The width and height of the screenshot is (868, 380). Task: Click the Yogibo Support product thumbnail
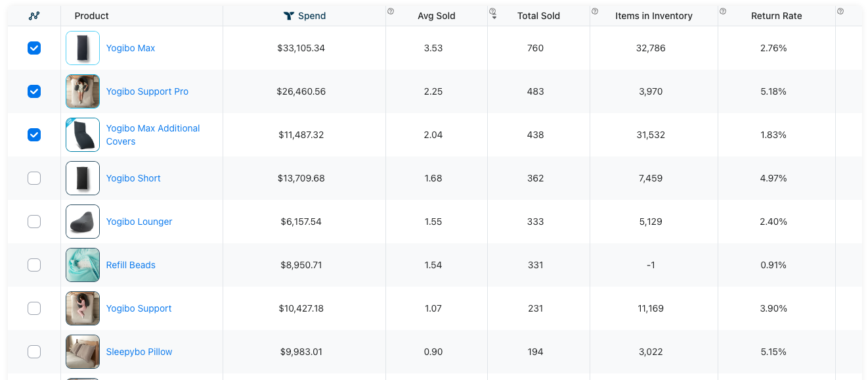click(x=83, y=308)
